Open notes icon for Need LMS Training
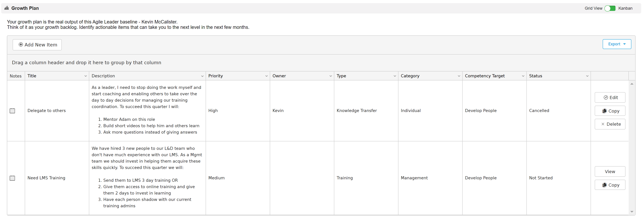644x218 pixels. [x=12, y=178]
